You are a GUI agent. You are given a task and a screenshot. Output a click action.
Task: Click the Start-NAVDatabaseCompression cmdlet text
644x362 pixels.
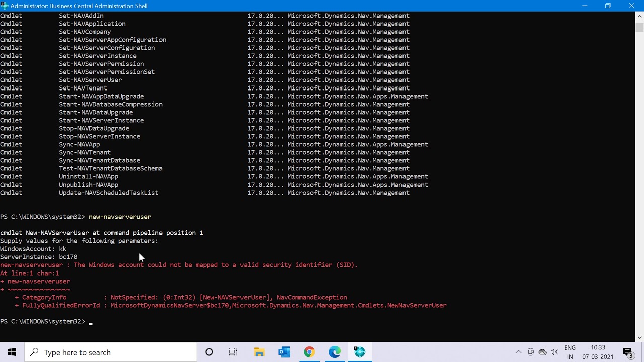(x=111, y=104)
